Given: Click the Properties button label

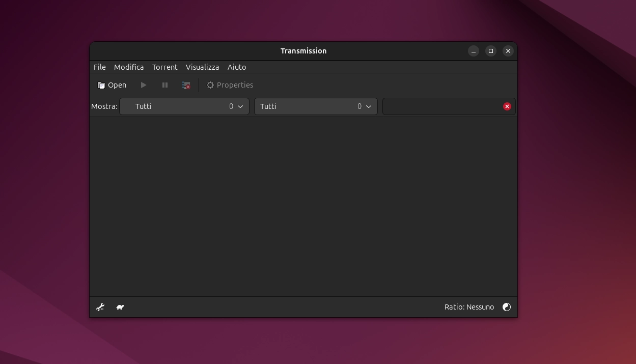Looking at the screenshot, I should pos(235,85).
